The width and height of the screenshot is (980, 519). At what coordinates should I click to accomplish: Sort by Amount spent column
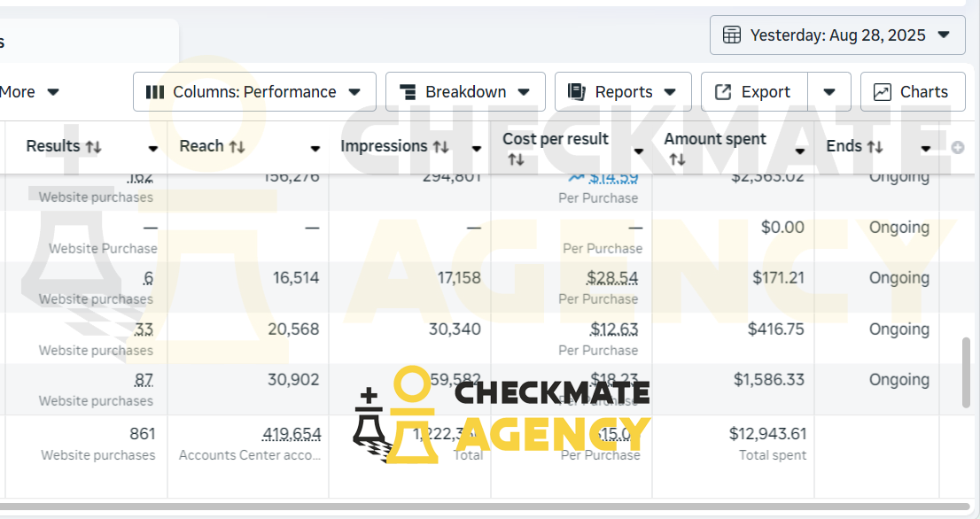677,160
